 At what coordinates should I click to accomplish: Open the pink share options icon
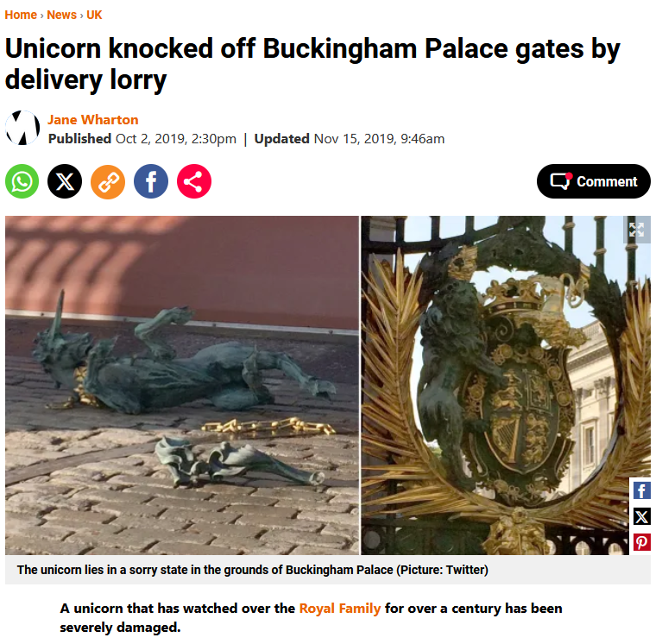pos(194,181)
